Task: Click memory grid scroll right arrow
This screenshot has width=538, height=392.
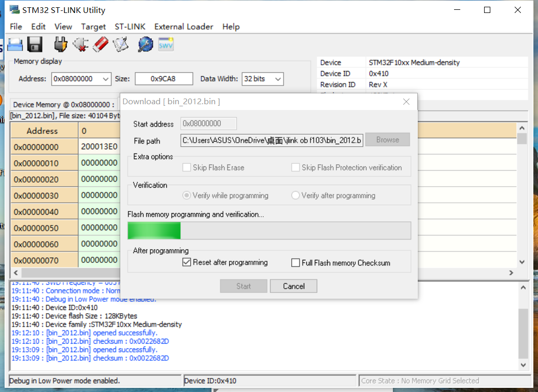Action: pyautogui.click(x=511, y=273)
